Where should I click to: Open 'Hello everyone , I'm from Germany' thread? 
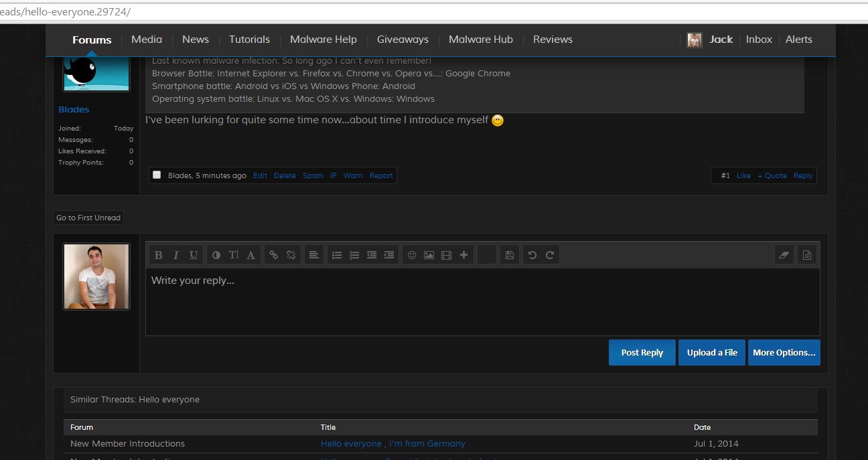pyautogui.click(x=393, y=443)
